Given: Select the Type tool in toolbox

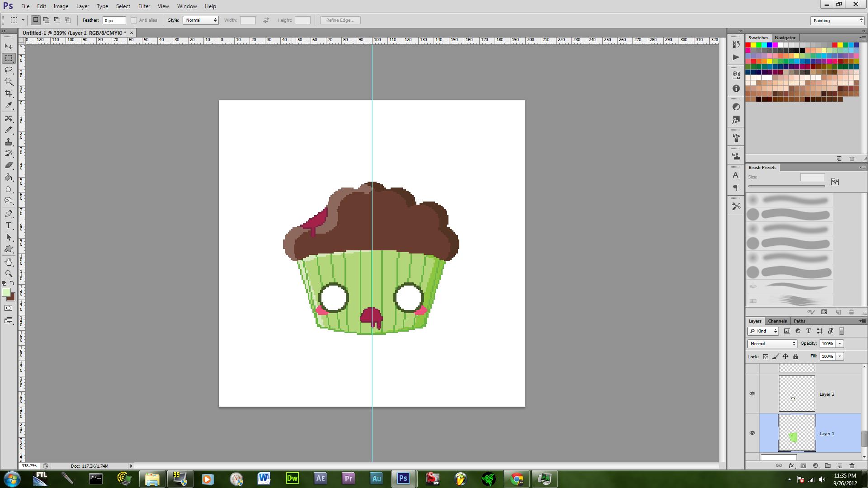Looking at the screenshot, I should pyautogui.click(x=9, y=225).
